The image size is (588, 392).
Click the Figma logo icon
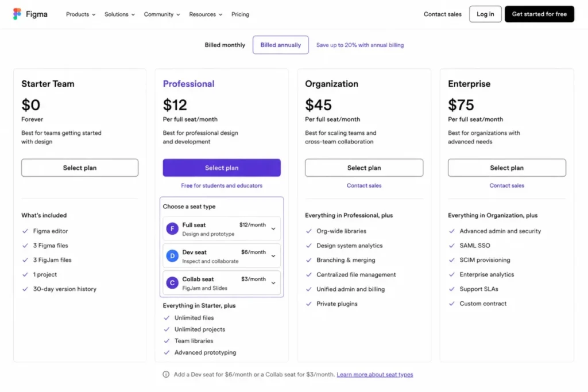(17, 14)
